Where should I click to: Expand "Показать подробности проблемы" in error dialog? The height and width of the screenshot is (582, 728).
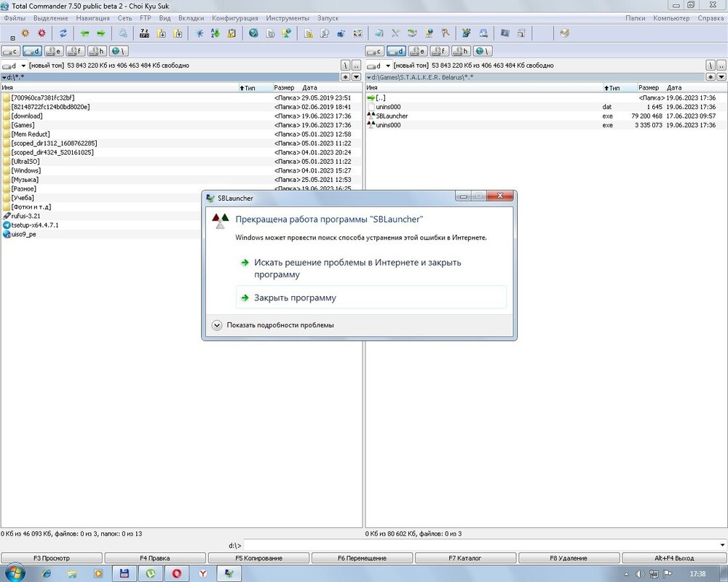point(217,325)
